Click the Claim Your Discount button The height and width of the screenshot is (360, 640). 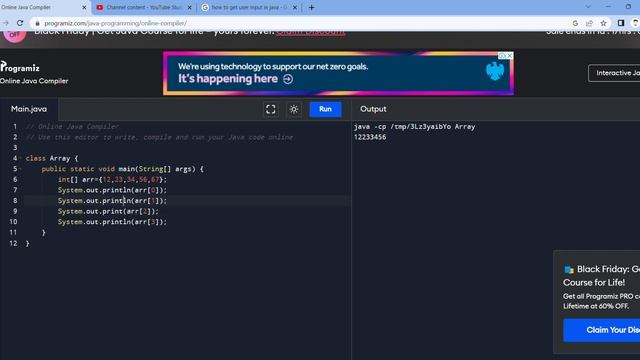(x=602, y=330)
